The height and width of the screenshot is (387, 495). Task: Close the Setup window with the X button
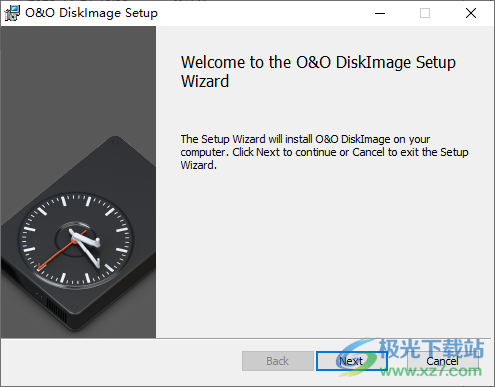(x=471, y=13)
